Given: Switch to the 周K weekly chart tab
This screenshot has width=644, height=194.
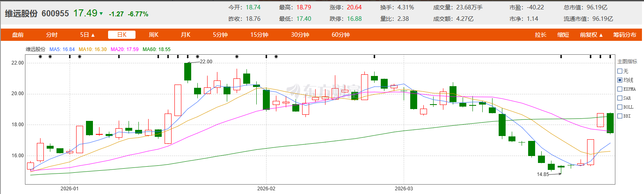Looking at the screenshot, I should 154,35.
